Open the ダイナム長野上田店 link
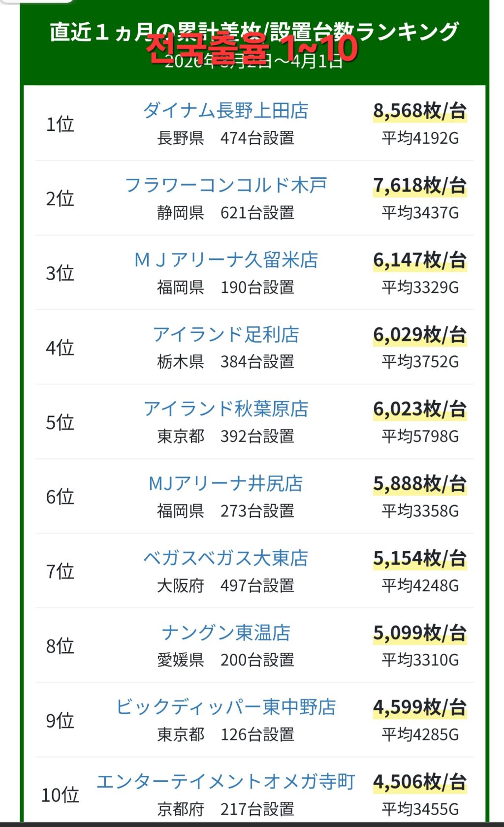504x827 pixels. pos(225,111)
